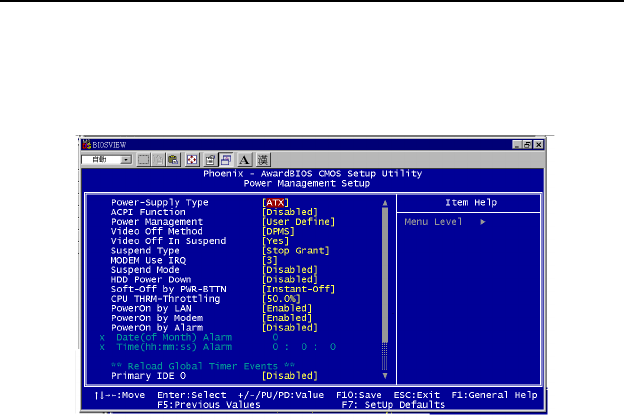Click the Menu Level text in help panel

[x=433, y=221]
